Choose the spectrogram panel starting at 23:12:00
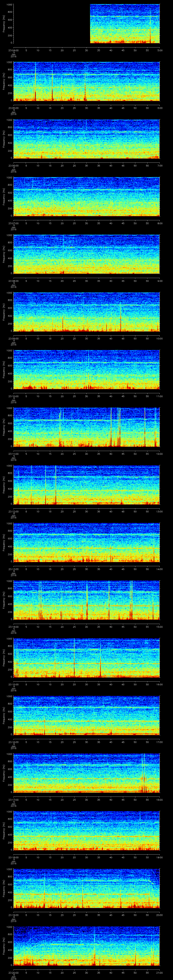173x980 pixels. click(87, 485)
